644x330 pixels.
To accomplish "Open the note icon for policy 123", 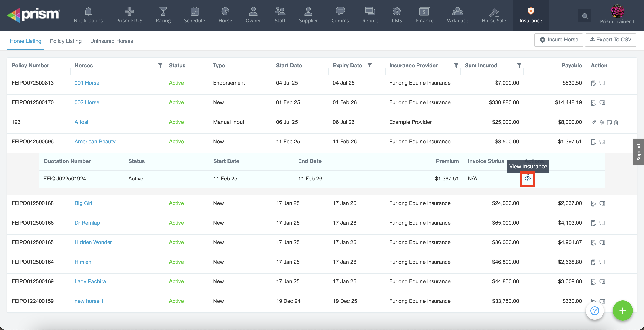I will click(x=609, y=123).
